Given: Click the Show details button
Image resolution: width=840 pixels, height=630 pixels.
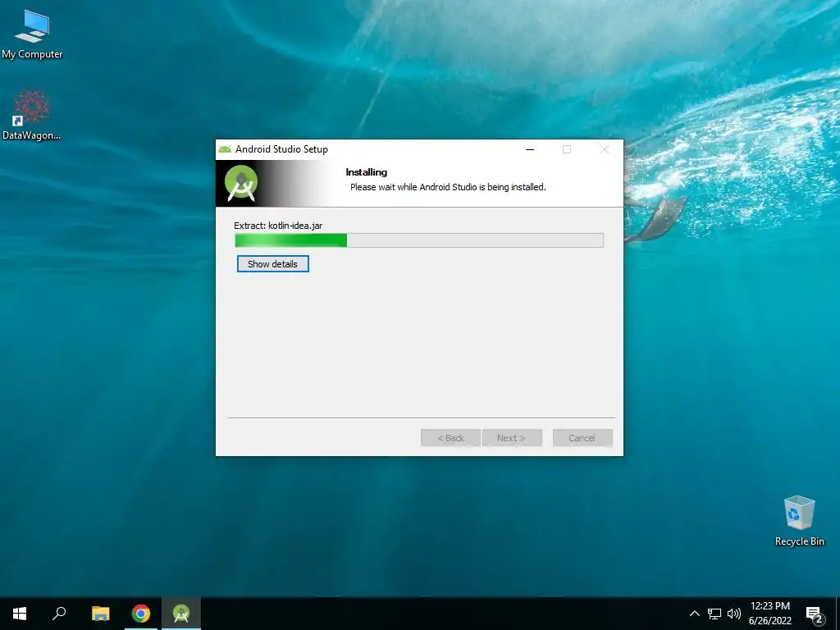Looking at the screenshot, I should 272,263.
